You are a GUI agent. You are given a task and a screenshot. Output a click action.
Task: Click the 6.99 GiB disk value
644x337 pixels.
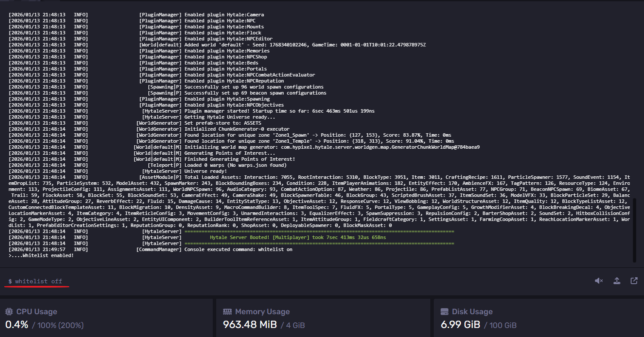(459, 325)
